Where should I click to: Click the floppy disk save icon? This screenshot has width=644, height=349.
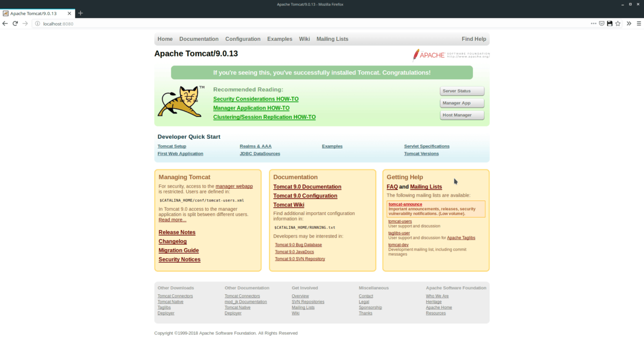610,24
